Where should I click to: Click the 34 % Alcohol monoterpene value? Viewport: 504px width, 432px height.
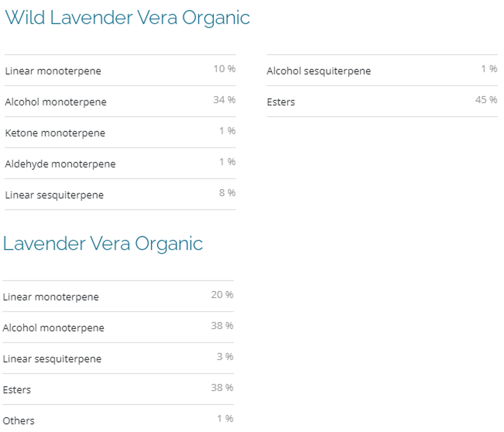(224, 100)
